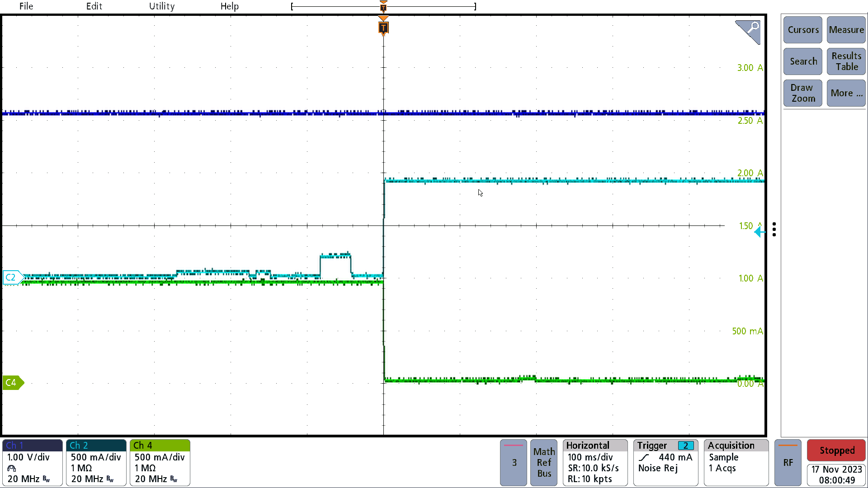This screenshot has width=868, height=488.
Task: Click the three-dot handle beside the graticule
Action: coord(774,229)
